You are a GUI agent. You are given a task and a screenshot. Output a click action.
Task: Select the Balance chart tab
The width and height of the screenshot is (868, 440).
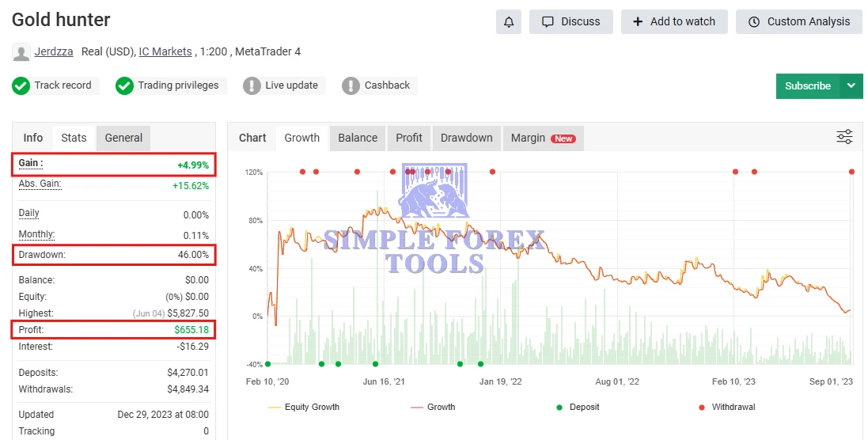click(358, 138)
